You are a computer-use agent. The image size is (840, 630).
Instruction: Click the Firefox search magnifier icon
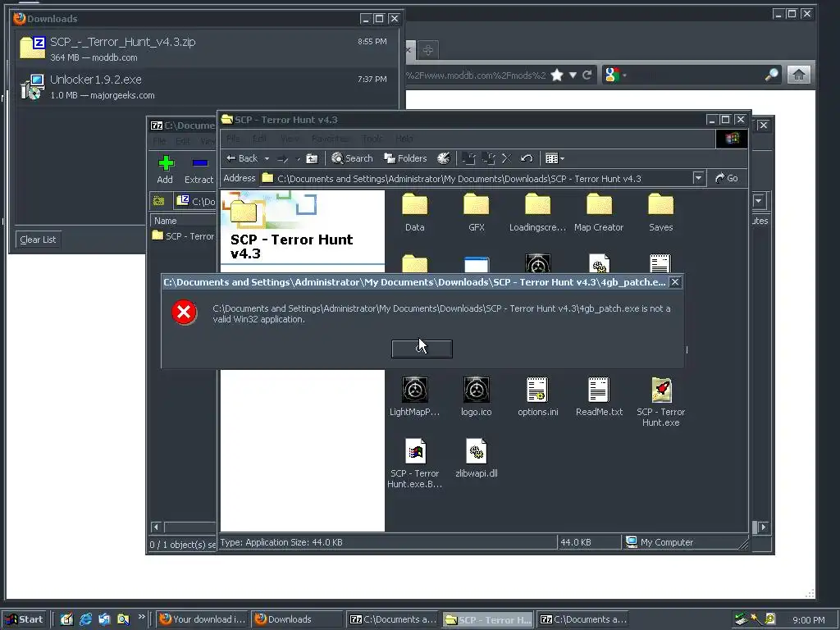pyautogui.click(x=771, y=75)
